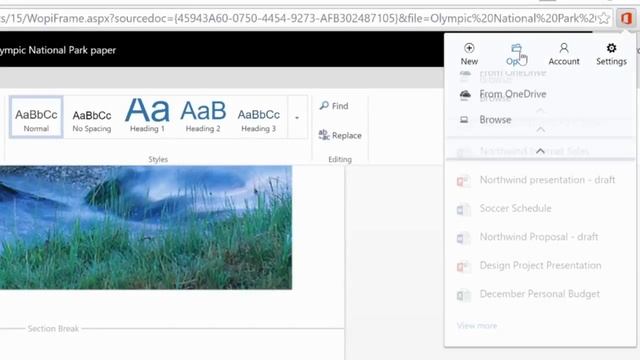The image size is (640, 360).
Task: Open the Soccer Schedule document
Action: point(516,209)
